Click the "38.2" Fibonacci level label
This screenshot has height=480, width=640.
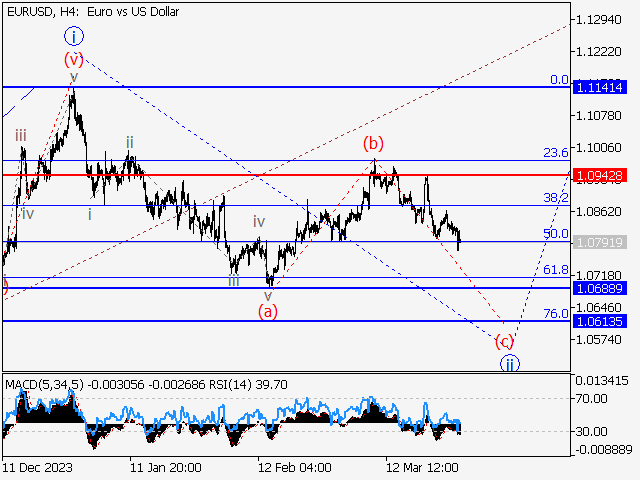click(x=556, y=198)
